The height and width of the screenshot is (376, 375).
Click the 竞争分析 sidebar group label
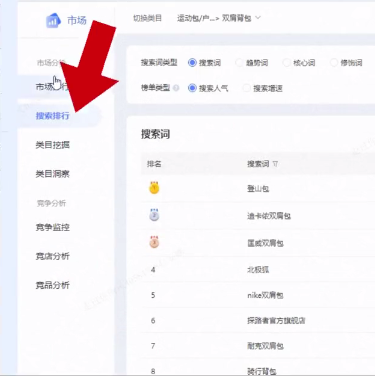click(51, 203)
